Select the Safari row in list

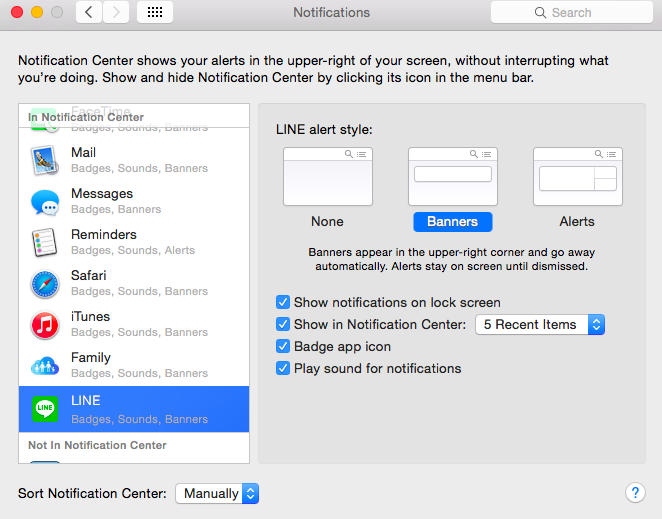tap(134, 283)
